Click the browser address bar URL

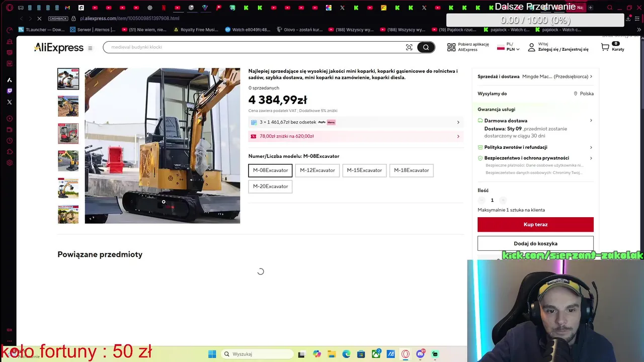click(x=129, y=19)
